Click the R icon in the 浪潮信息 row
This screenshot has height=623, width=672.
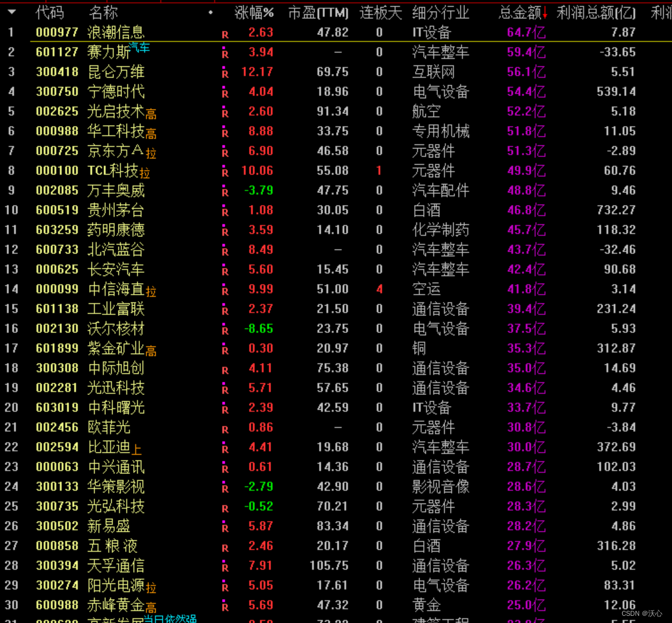click(225, 35)
